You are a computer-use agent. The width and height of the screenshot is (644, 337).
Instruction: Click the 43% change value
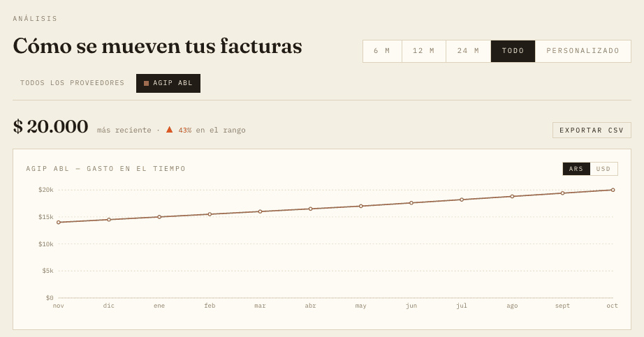click(x=185, y=130)
